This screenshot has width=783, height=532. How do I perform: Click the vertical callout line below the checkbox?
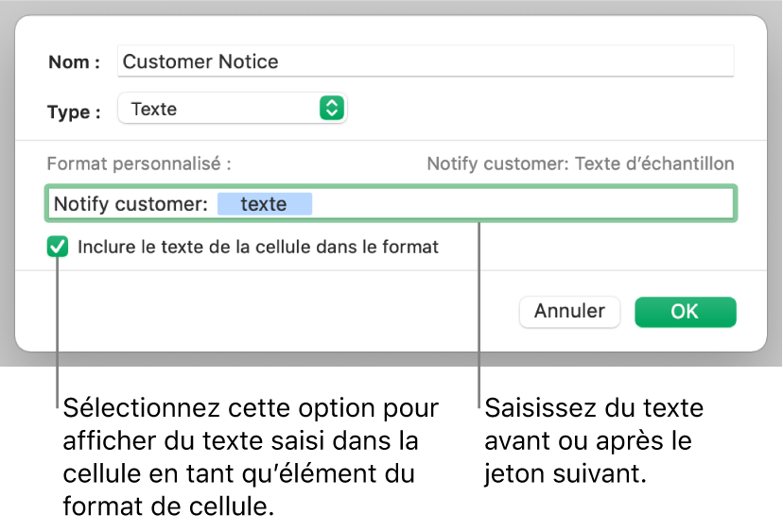(x=59, y=331)
